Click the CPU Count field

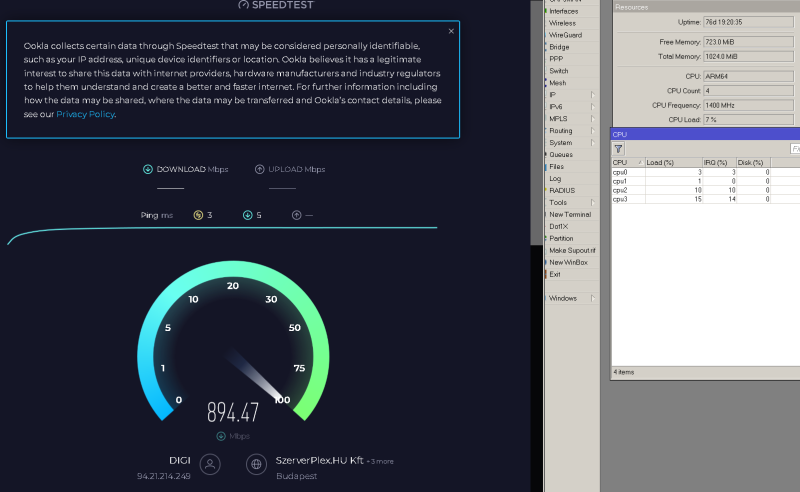(748, 90)
